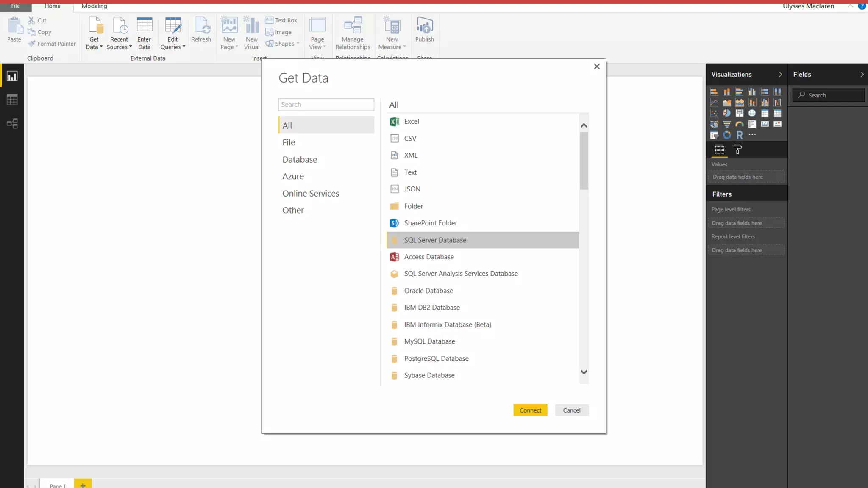868x488 pixels.
Task: Switch to the Data view icon
Action: pos(12,100)
